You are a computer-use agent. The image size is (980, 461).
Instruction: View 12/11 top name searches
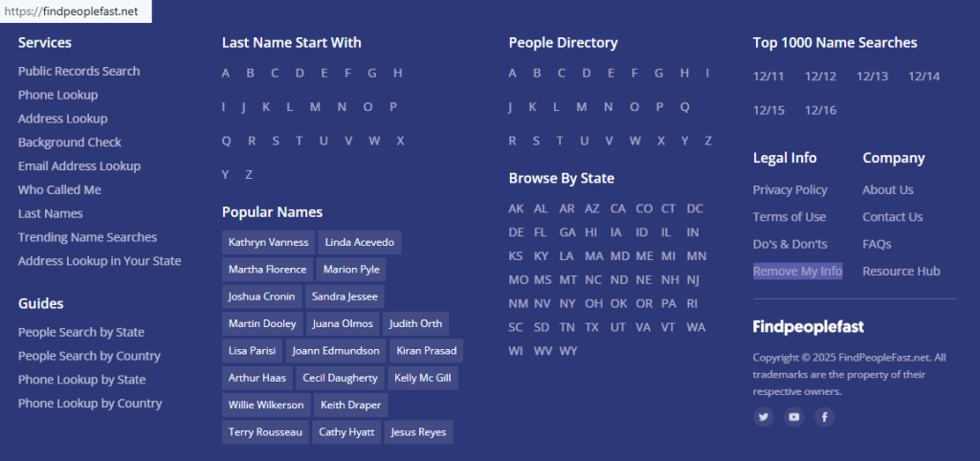pos(768,77)
